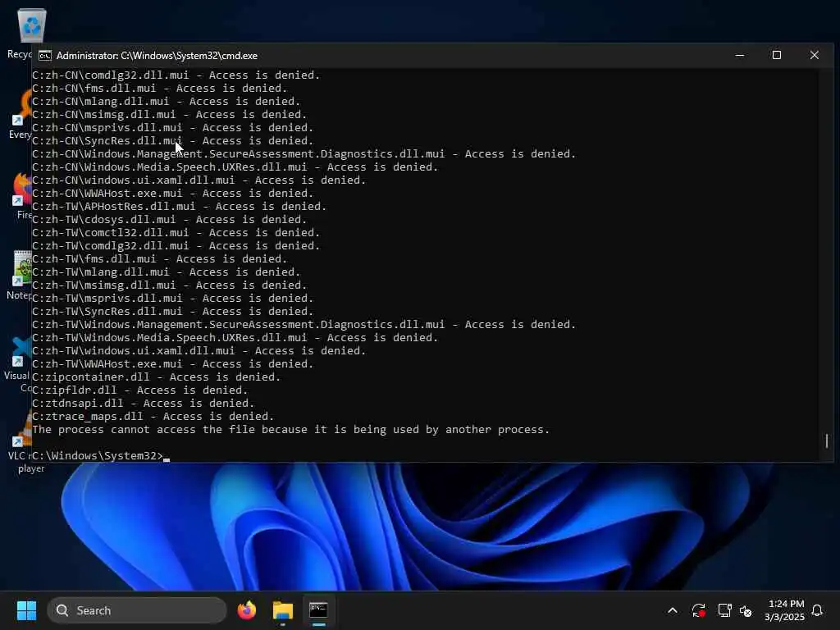Click the muted volume tray icon
This screenshot has height=630, width=840.
[x=746, y=610]
